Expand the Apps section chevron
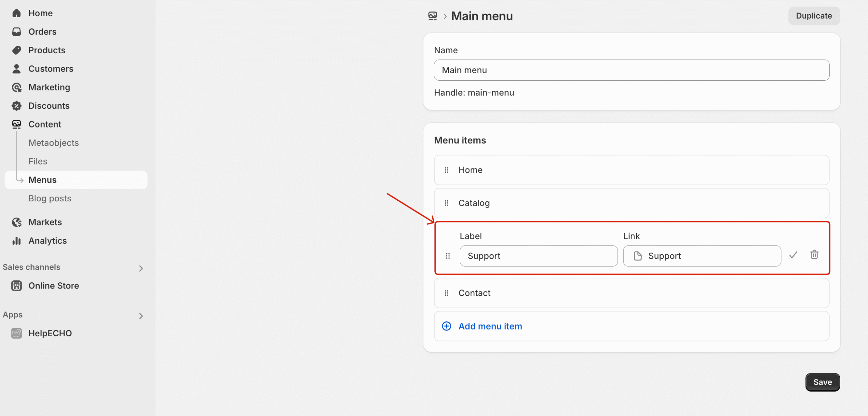The height and width of the screenshot is (416, 868). pos(141,316)
